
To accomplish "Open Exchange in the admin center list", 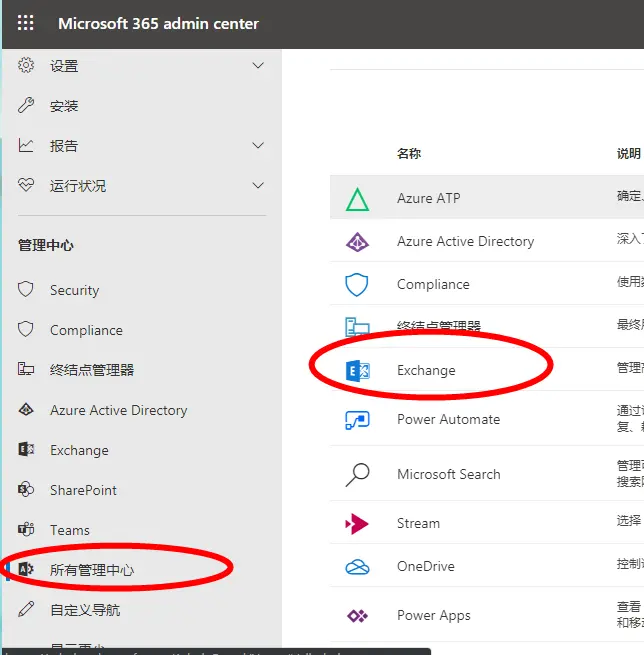I will 426,371.
